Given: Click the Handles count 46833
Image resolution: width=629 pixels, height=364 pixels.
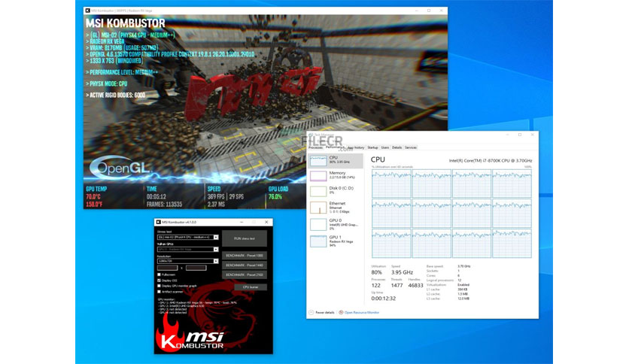Looking at the screenshot, I should pyautogui.click(x=415, y=286).
